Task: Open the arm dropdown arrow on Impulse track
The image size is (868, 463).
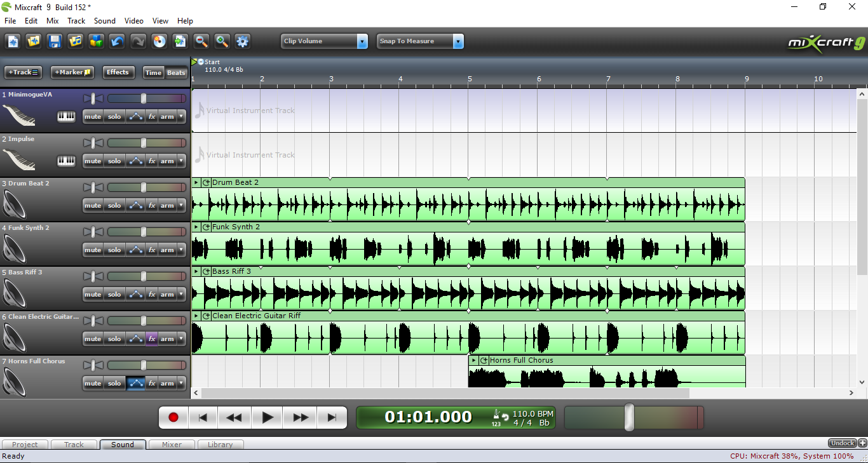Action: click(x=182, y=161)
